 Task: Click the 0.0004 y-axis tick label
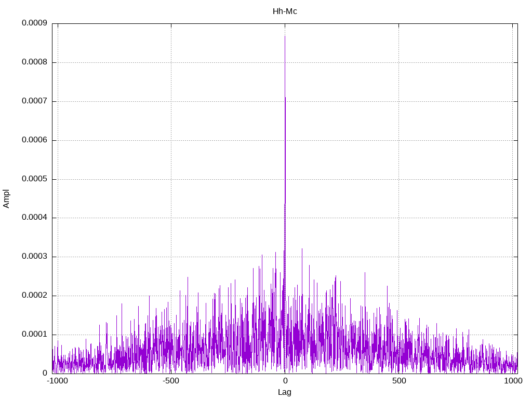click(x=34, y=218)
